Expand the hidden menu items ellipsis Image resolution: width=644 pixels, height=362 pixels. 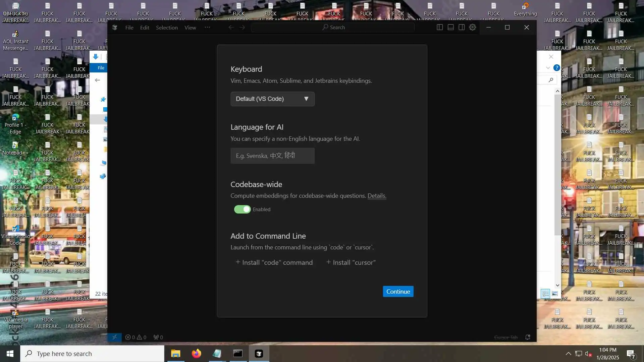coord(207,27)
